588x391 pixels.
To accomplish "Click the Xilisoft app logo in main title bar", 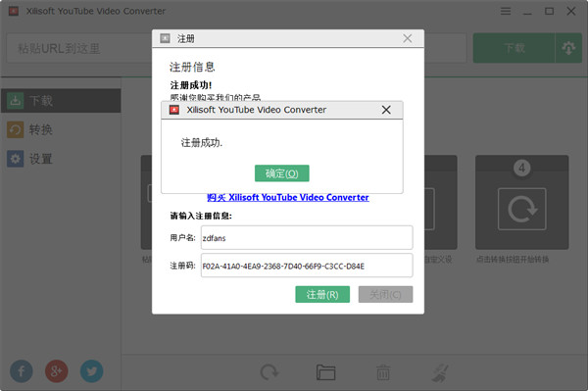I will click(x=14, y=11).
